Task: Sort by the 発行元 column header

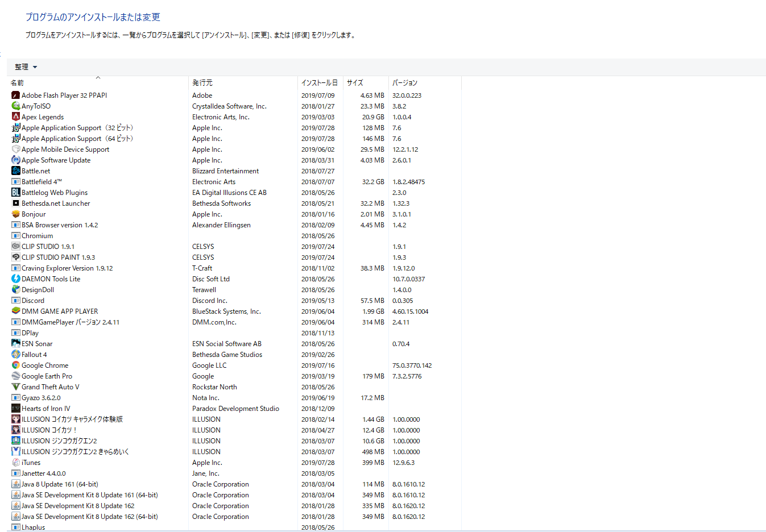Action: (243, 83)
